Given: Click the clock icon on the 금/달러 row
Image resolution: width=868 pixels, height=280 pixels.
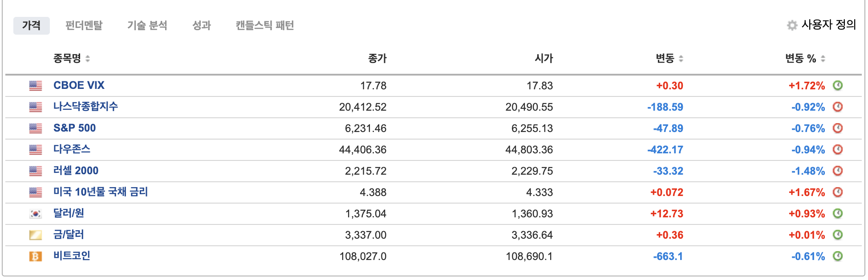Looking at the screenshot, I should pyautogui.click(x=838, y=235).
